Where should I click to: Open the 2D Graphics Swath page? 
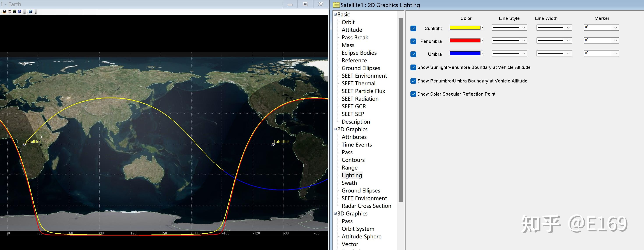(x=349, y=183)
